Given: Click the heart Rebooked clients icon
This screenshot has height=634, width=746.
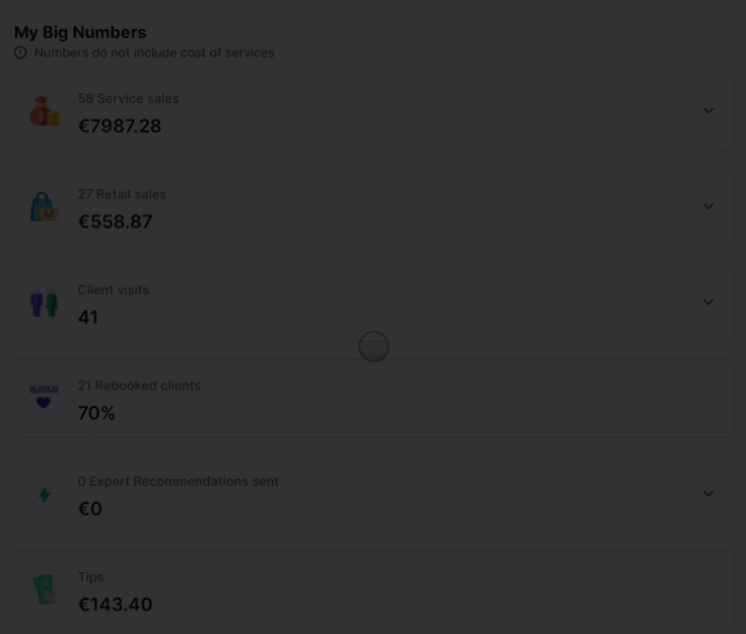Looking at the screenshot, I should (x=44, y=397).
